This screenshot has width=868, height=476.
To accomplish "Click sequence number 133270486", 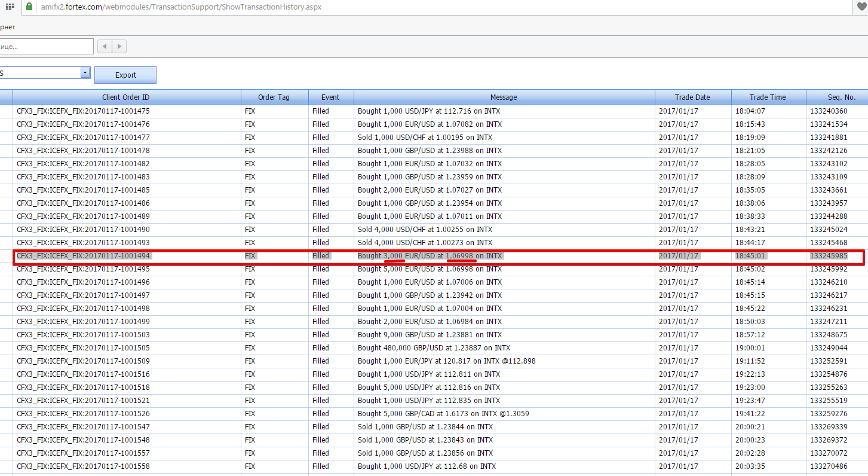I will [829, 466].
